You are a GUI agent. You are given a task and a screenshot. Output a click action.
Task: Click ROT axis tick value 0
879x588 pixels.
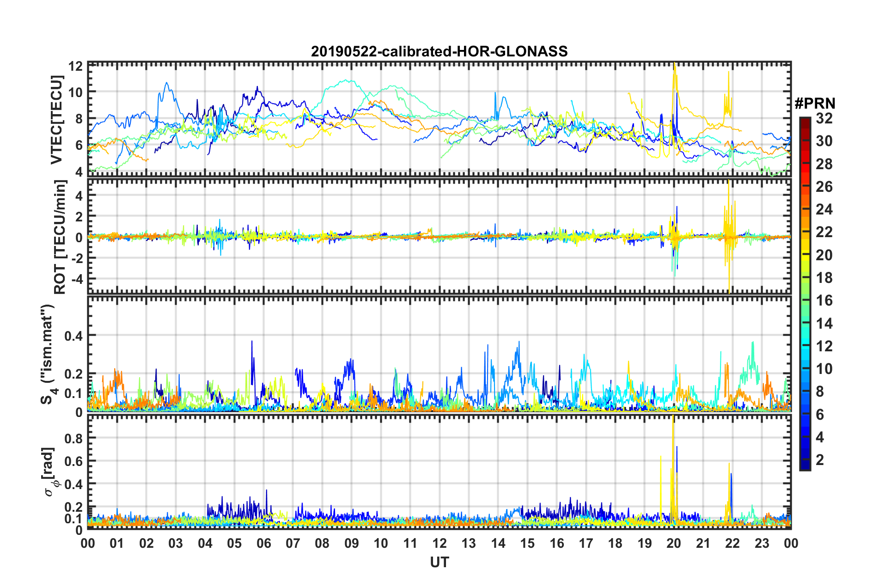pos(79,238)
